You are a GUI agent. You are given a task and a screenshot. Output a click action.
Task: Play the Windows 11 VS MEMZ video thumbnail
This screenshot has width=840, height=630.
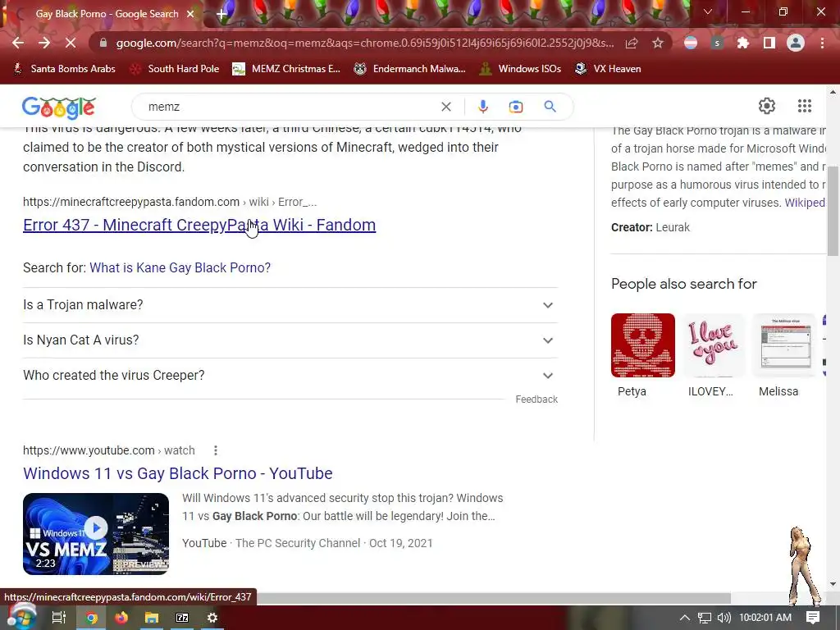point(96,534)
